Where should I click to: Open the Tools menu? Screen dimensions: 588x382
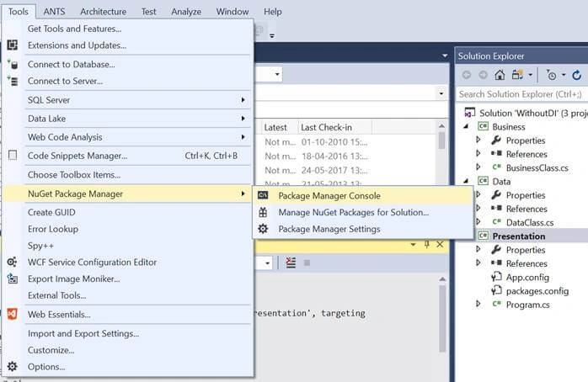pos(18,12)
